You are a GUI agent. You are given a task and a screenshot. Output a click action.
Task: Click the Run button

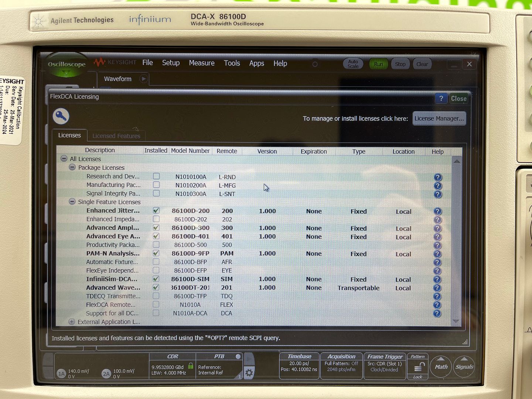tap(379, 64)
